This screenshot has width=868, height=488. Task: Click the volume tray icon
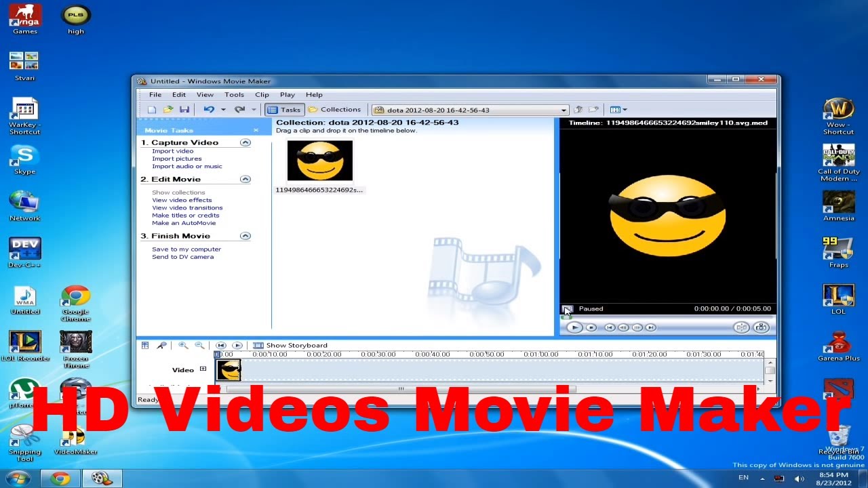tap(800, 479)
